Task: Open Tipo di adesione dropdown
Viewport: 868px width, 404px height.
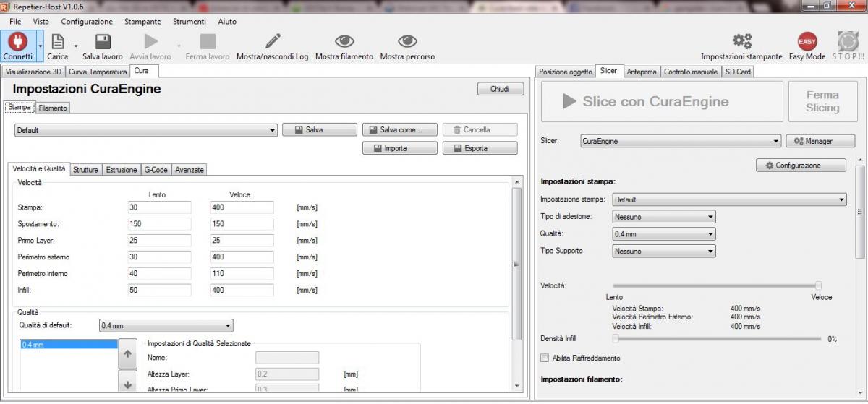Action: [x=664, y=217]
